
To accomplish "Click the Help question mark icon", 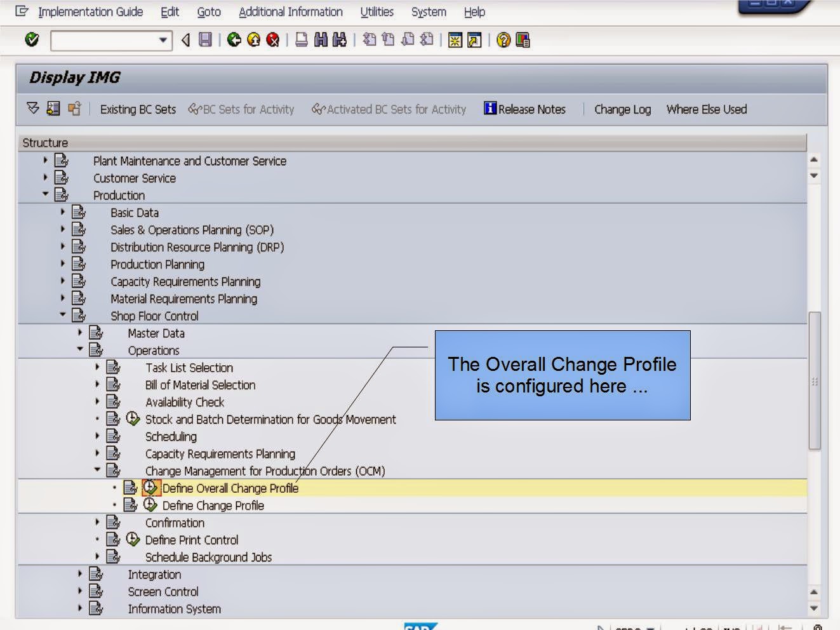I will 502,40.
